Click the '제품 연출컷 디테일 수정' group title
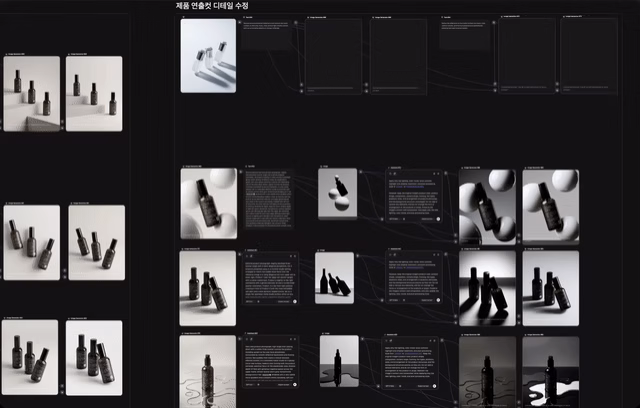The height and width of the screenshot is (408, 640). (212, 6)
